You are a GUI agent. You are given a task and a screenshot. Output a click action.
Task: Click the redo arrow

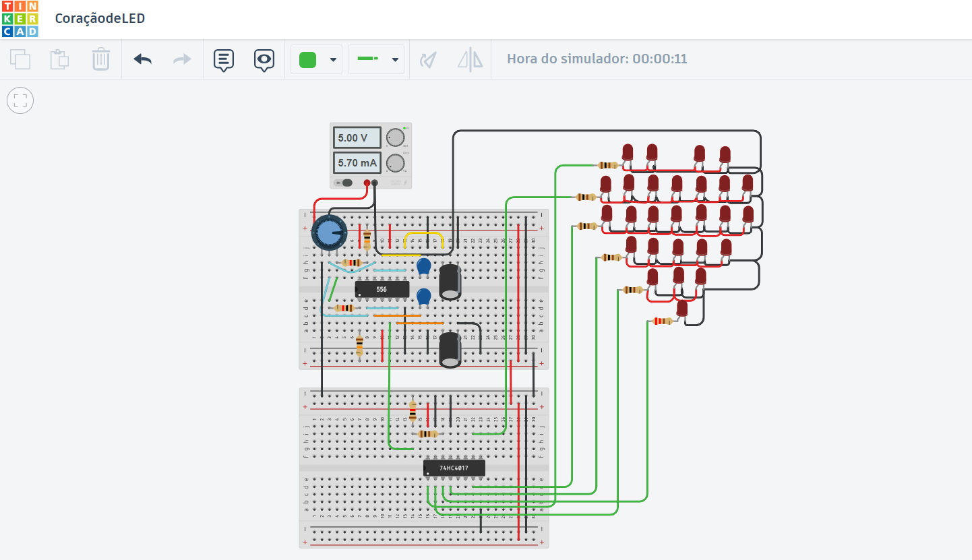coord(182,59)
